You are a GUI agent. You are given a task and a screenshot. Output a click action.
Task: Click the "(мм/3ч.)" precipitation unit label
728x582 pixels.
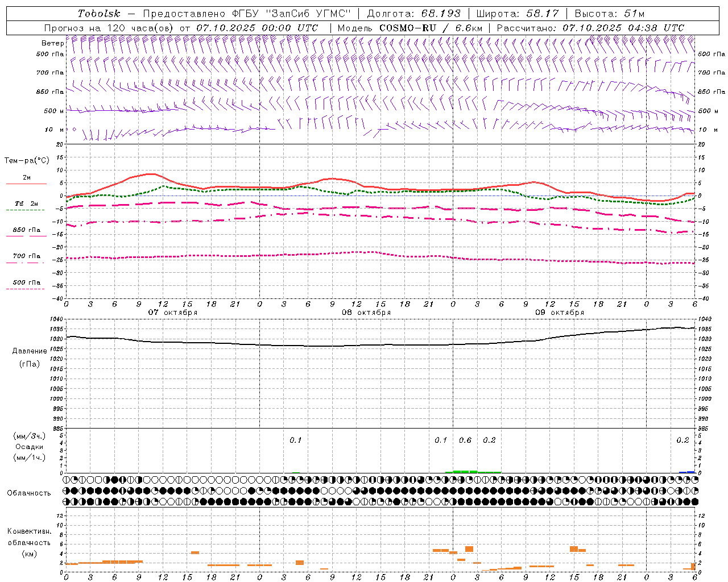tap(30, 436)
